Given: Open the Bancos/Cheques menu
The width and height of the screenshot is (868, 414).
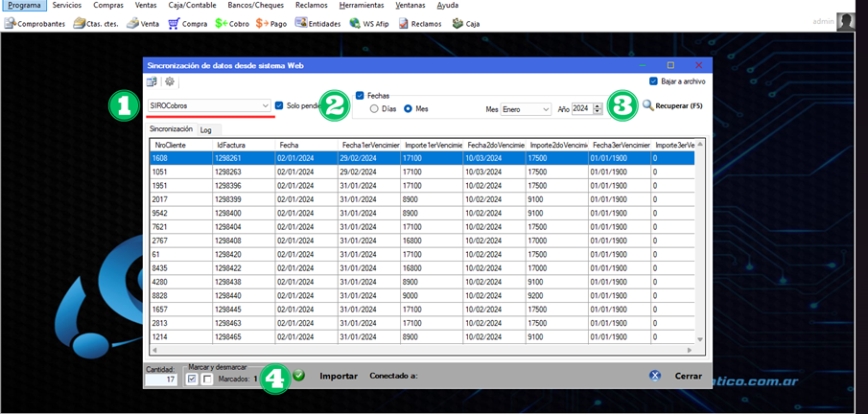Looking at the screenshot, I should (x=256, y=5).
